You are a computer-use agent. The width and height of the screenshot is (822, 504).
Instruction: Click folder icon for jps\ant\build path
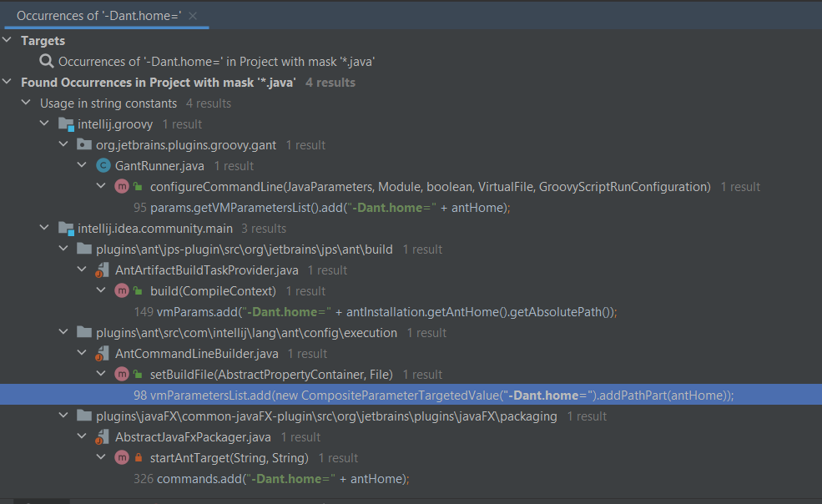84,249
